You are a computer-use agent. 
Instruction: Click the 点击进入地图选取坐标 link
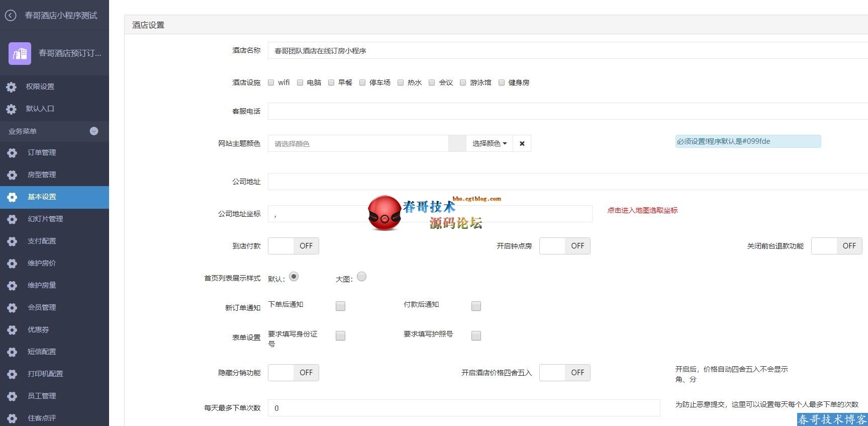(642, 210)
